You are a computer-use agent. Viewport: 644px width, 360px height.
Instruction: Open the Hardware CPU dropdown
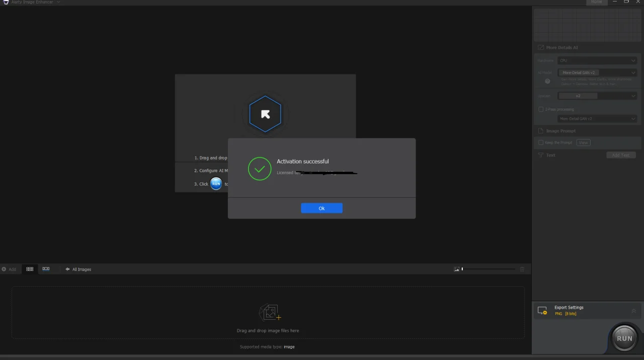tap(597, 60)
